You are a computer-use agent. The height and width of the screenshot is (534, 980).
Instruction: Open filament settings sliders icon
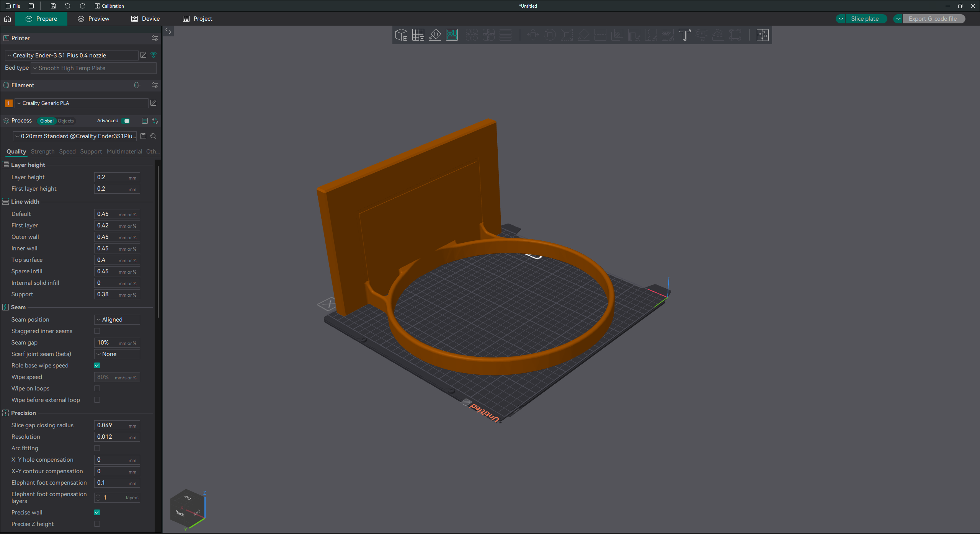(x=155, y=85)
